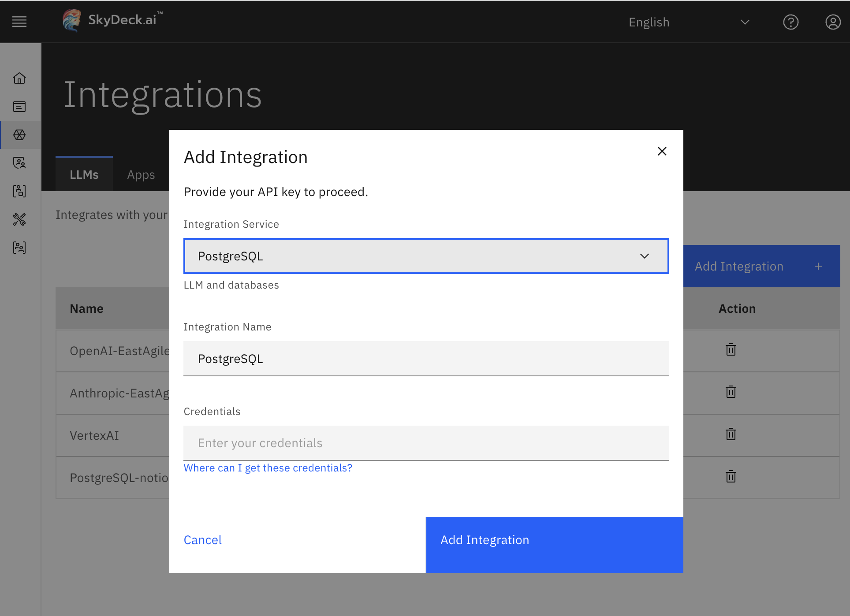
Task: Switch to the Apps tab
Action: [141, 175]
